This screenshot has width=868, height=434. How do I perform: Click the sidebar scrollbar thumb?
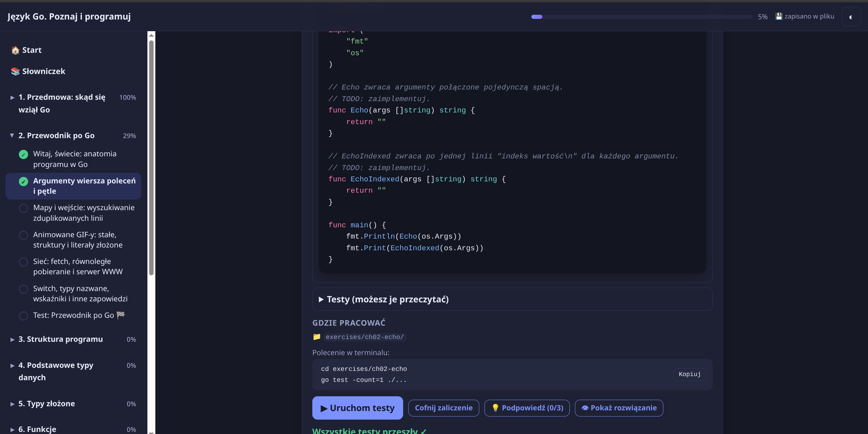point(151,158)
